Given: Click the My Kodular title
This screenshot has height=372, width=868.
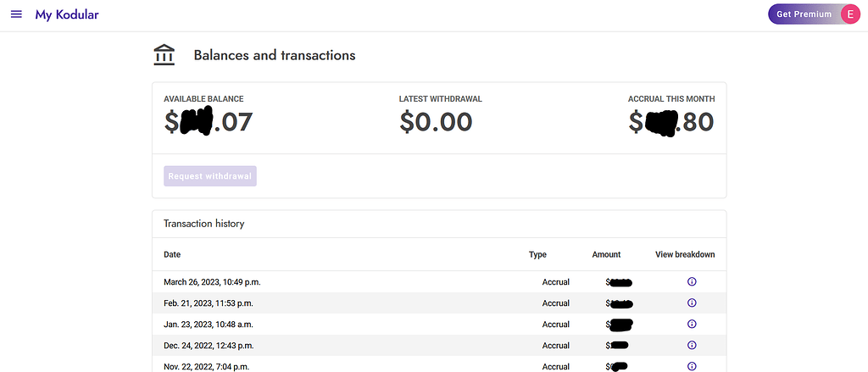Looking at the screenshot, I should coord(67,14).
